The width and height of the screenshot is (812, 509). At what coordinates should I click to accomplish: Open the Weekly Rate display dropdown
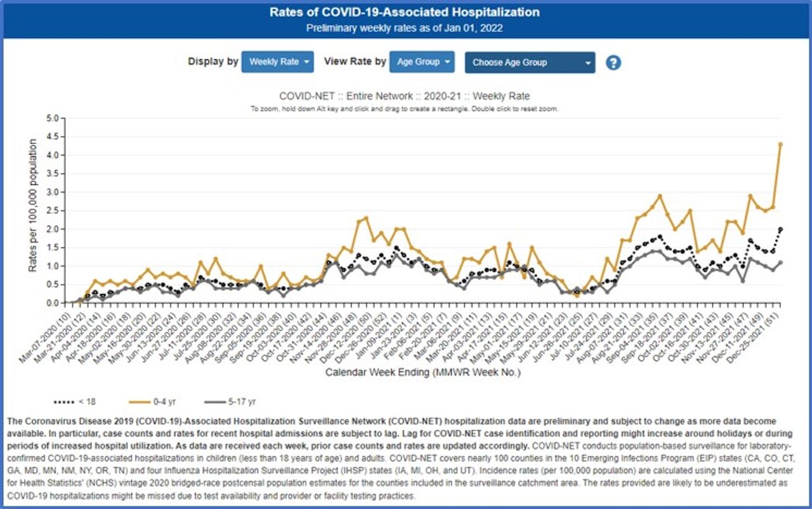coord(277,62)
